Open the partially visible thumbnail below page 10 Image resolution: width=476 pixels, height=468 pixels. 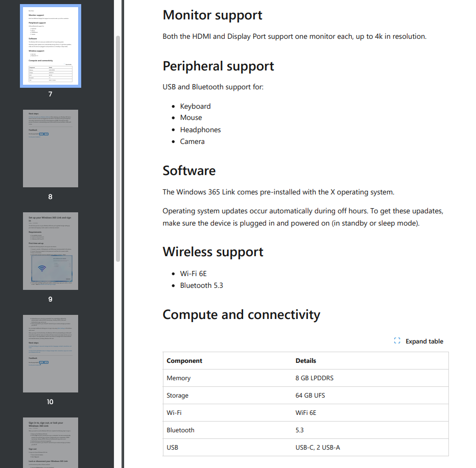pyautogui.click(x=51, y=442)
